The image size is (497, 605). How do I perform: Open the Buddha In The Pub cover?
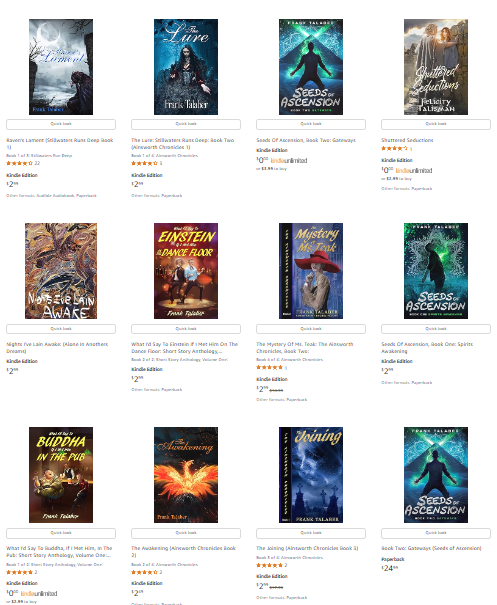point(61,475)
